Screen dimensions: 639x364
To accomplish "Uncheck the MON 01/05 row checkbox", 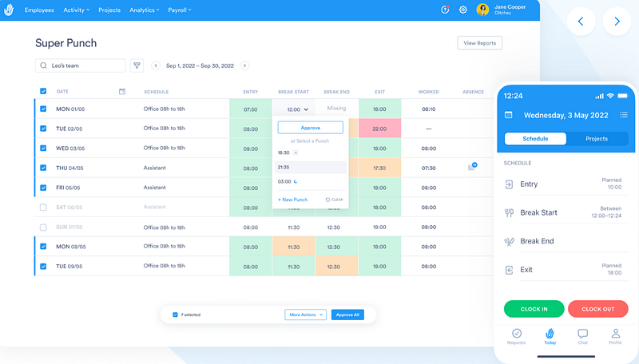I will 43,109.
